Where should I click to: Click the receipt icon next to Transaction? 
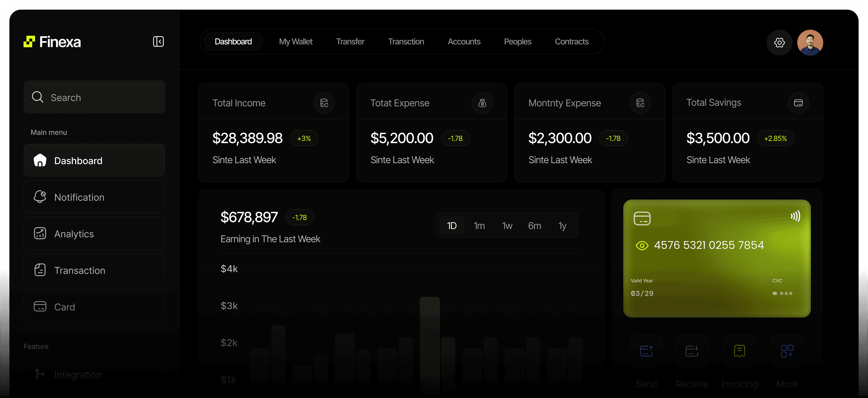click(40, 270)
